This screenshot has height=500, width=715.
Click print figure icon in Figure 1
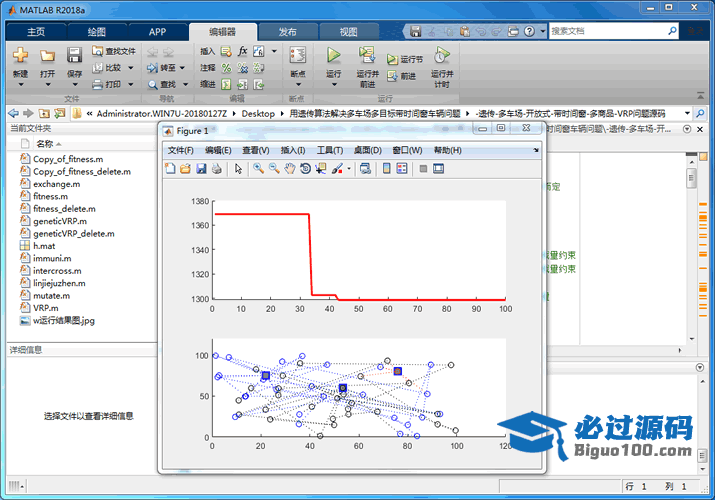click(x=217, y=169)
